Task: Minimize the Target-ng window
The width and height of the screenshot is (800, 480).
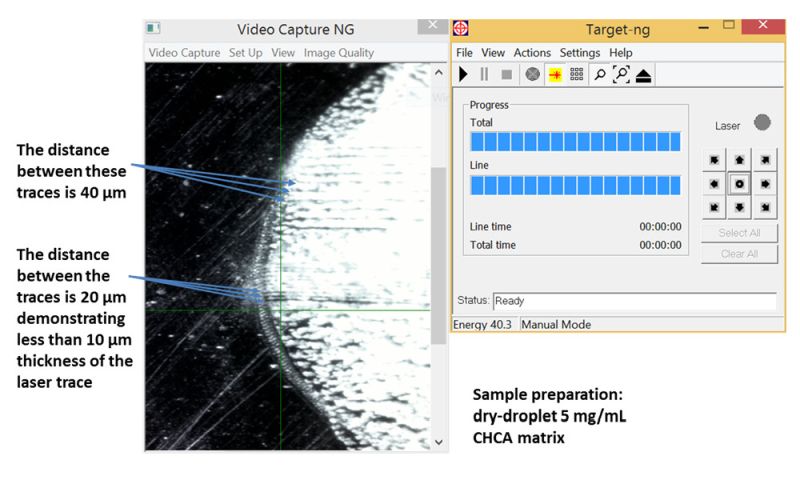Action: pyautogui.click(x=704, y=27)
